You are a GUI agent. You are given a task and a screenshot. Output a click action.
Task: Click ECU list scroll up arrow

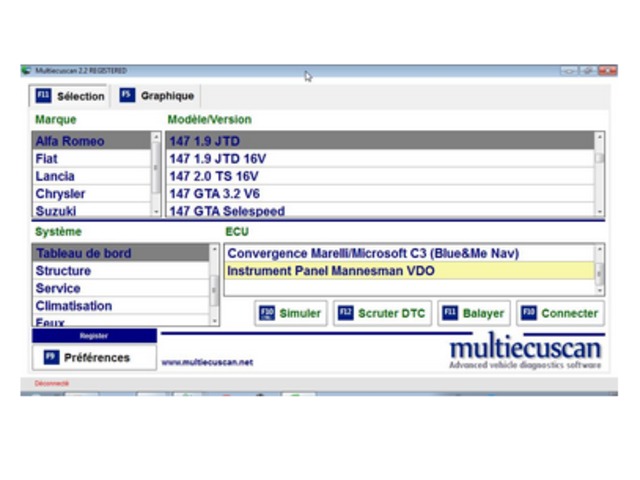point(599,249)
